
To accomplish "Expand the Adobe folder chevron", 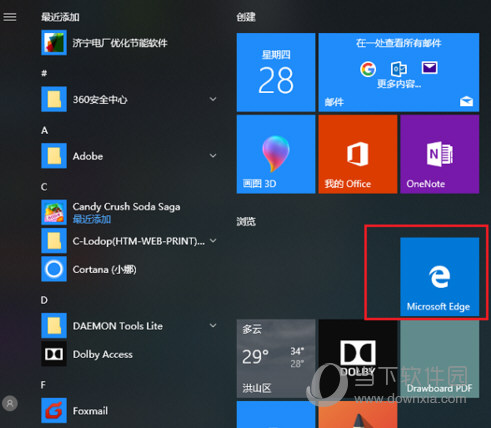I will pyautogui.click(x=213, y=156).
